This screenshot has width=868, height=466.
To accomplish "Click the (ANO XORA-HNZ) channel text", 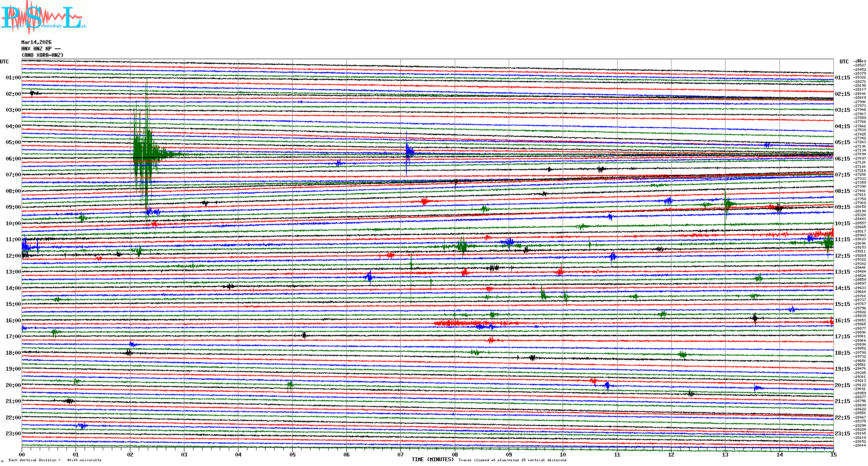I will pyautogui.click(x=42, y=55).
